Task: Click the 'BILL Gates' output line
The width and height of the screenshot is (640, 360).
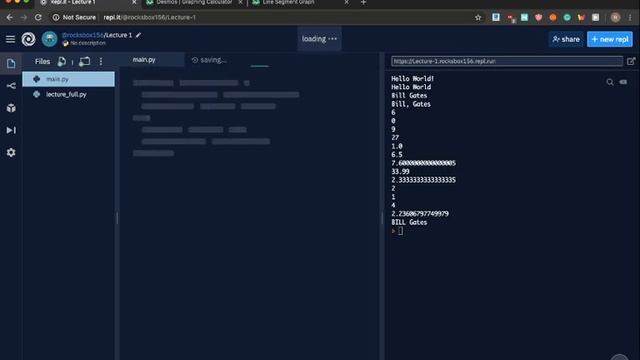Action: click(409, 222)
